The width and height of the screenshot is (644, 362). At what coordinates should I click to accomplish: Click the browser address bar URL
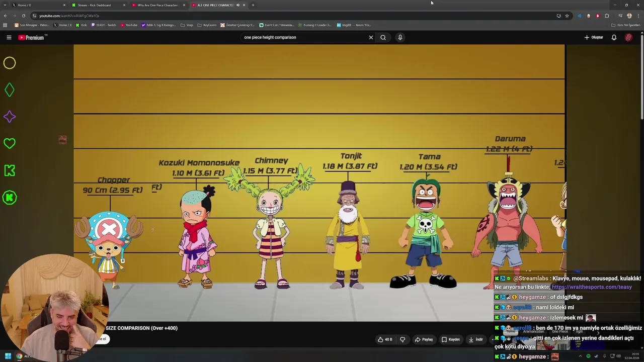pyautogui.click(x=69, y=16)
